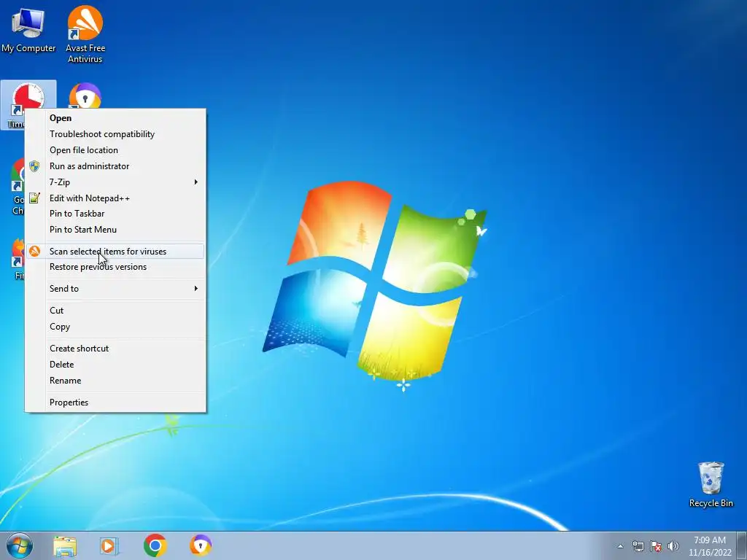The height and width of the screenshot is (560, 747).
Task: Select Create shortcut
Action: point(115,349)
